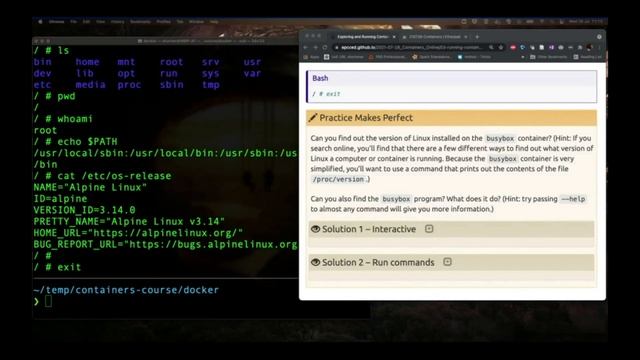
Task: Open a new browser tab with plus button
Action: click(477, 37)
